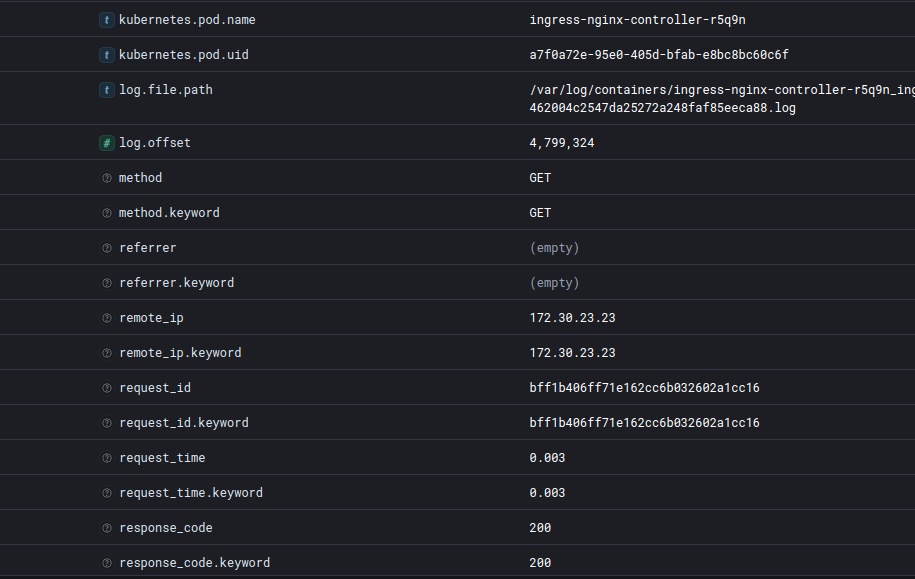The height and width of the screenshot is (579, 915).
Task: Click the referrer.keyword field name
Action: coord(176,283)
